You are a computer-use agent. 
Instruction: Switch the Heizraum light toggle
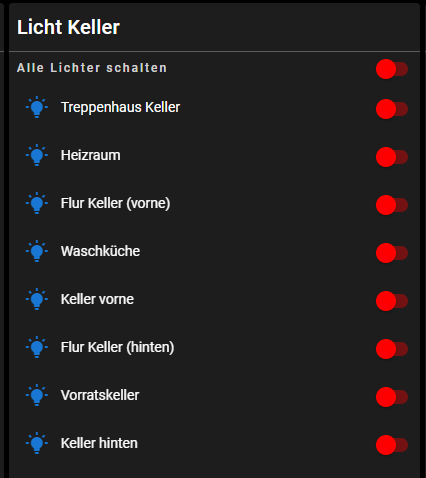point(392,157)
